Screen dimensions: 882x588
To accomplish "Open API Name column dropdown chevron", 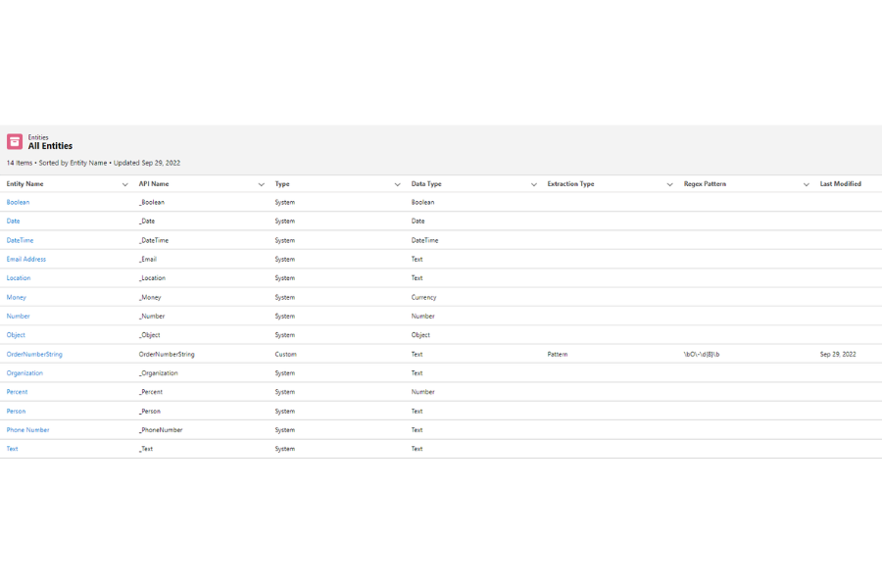I will (x=261, y=184).
